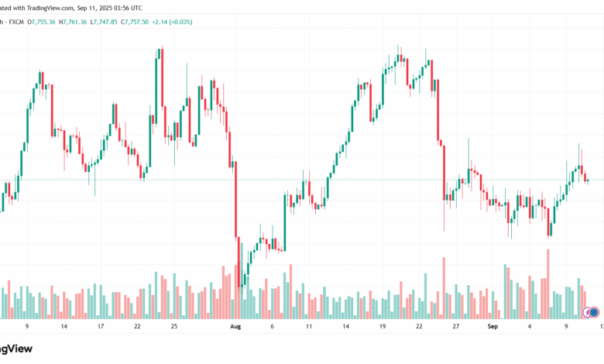Click the 27 date marker on time axis
This screenshot has height=364, width=604.
point(456,328)
